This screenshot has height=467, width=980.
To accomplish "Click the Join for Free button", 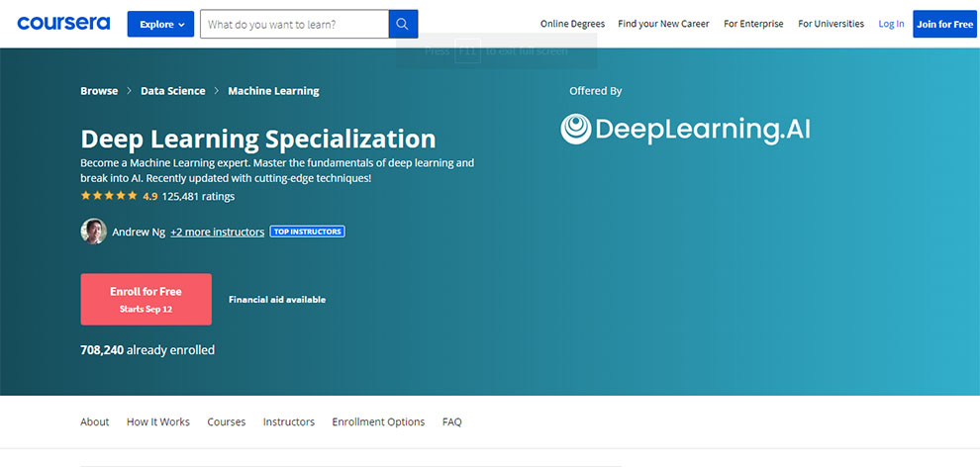I will point(944,24).
